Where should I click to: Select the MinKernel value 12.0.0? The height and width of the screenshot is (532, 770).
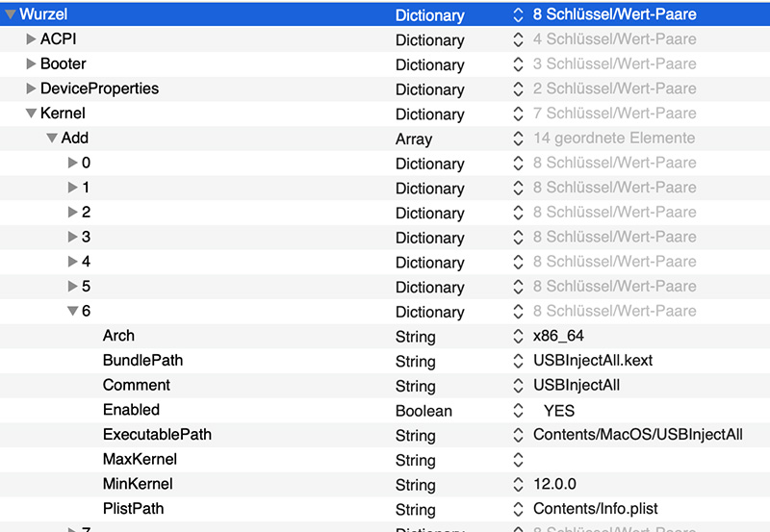[x=554, y=484]
